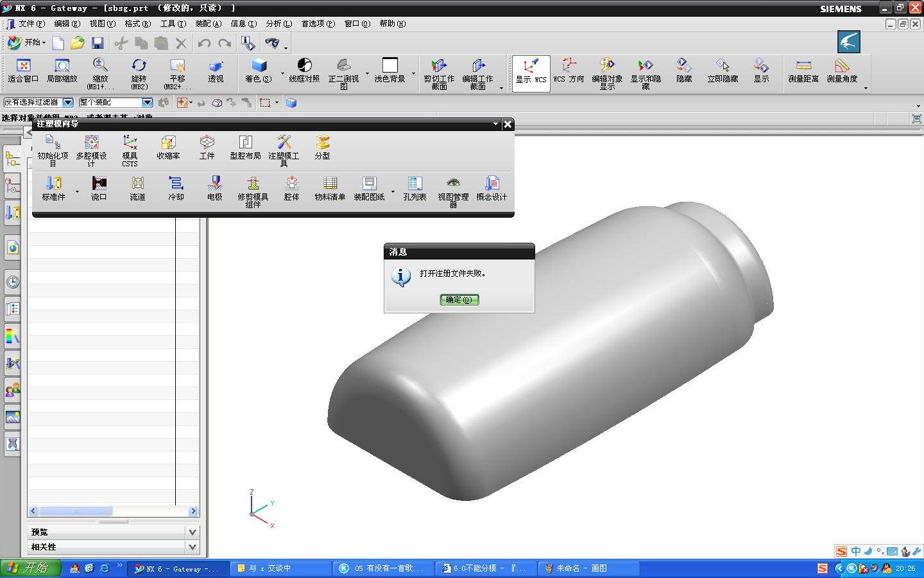Click the 确定(O) button in message dialog
This screenshot has width=924, height=578.
pos(459,300)
